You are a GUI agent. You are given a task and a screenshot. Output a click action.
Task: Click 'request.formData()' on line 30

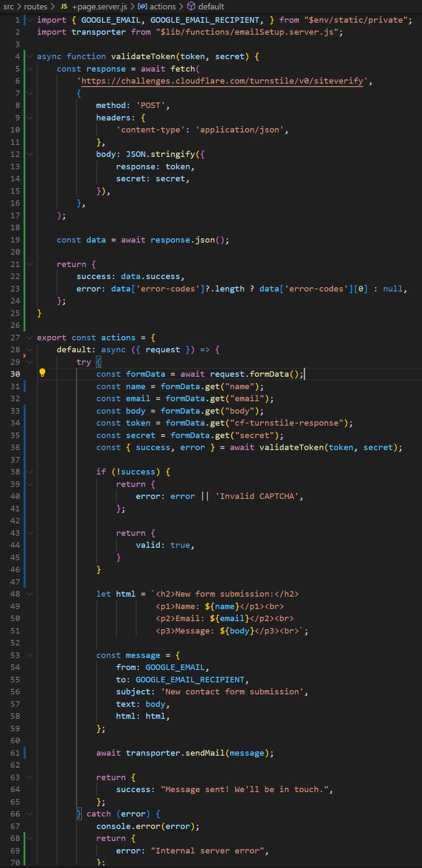pyautogui.click(x=254, y=374)
